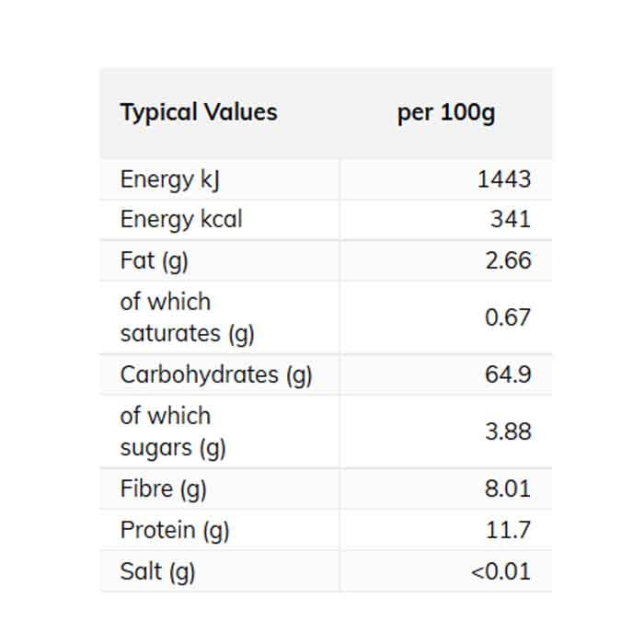Click the 'per 100g' column header

(445, 113)
